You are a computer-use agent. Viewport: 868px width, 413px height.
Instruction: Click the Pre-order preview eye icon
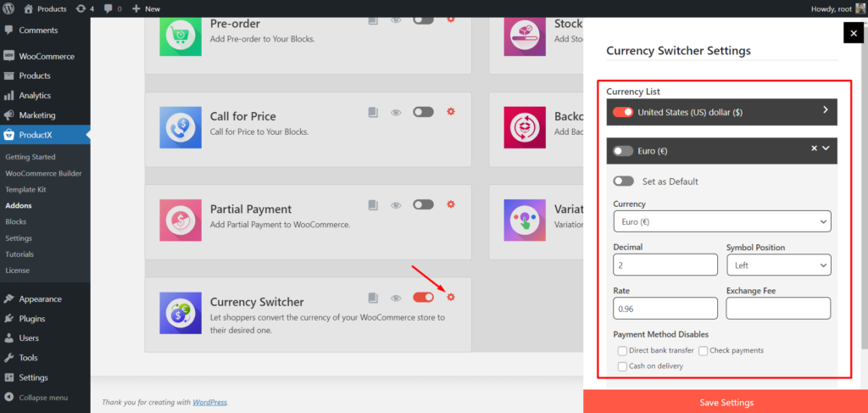click(x=396, y=20)
